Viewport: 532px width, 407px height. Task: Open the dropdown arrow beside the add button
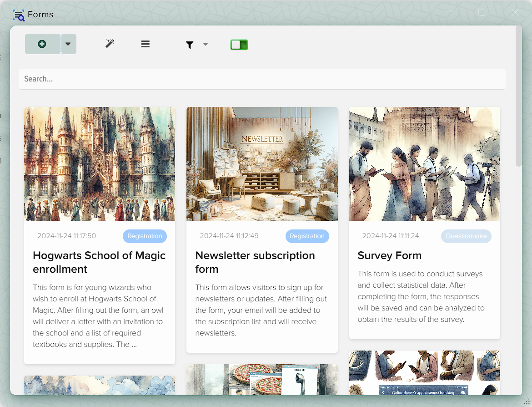click(x=69, y=44)
